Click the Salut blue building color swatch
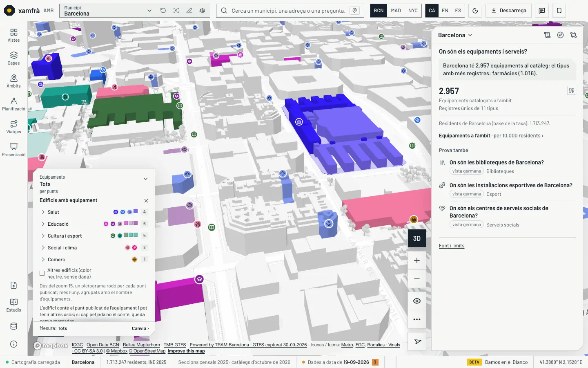588x368 pixels. 136,211
